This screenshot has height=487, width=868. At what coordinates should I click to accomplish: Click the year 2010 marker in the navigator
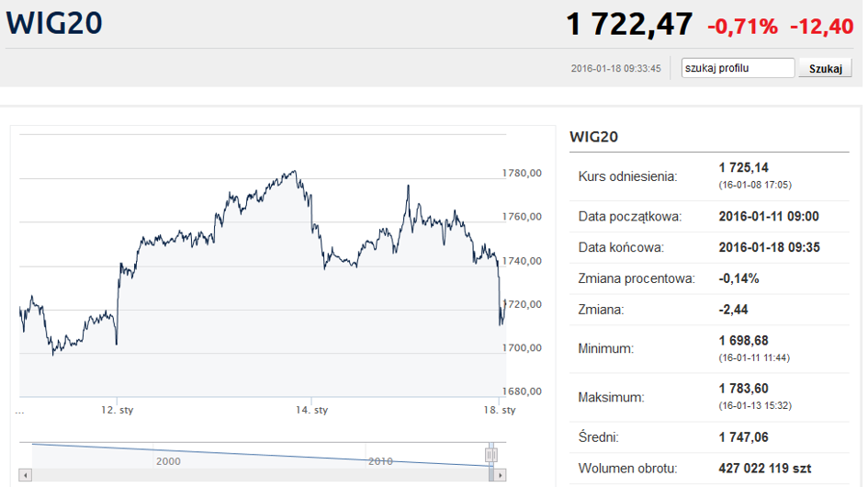380,461
